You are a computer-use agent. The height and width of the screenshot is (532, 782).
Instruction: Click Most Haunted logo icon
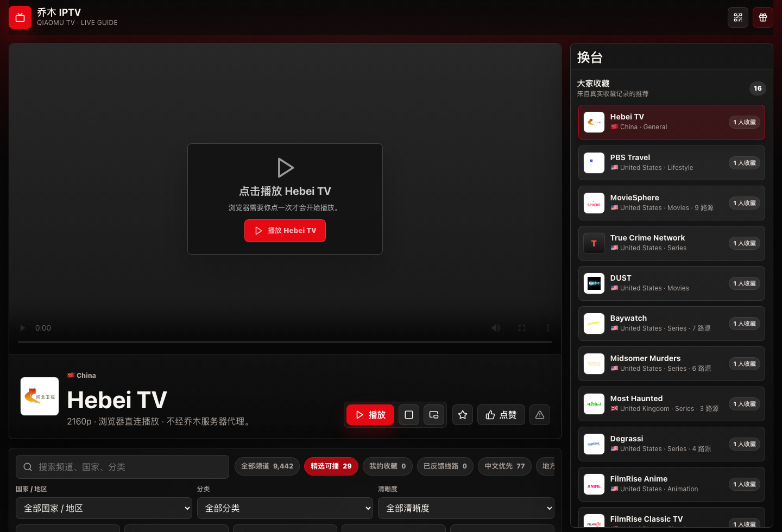[x=594, y=404]
